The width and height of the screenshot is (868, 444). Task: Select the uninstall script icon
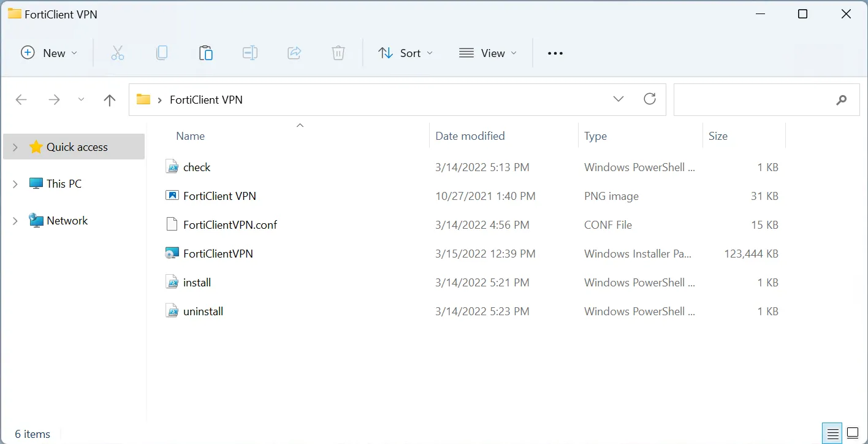tap(172, 311)
